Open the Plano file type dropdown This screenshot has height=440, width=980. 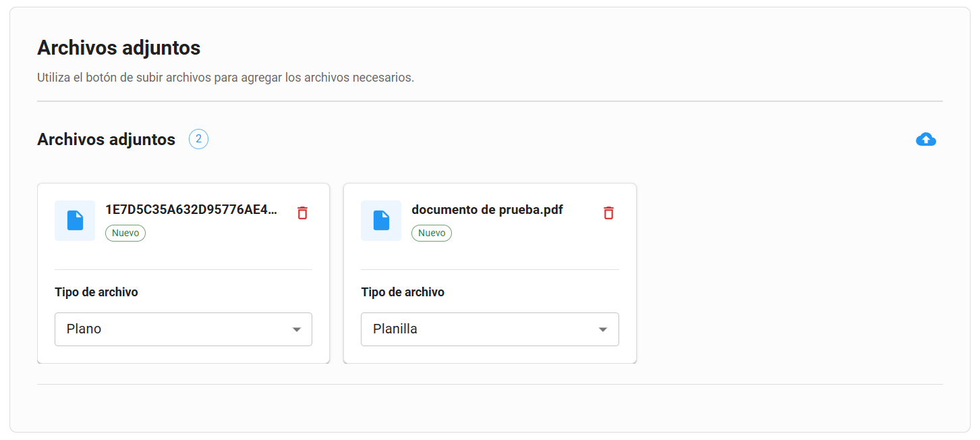pyautogui.click(x=183, y=329)
